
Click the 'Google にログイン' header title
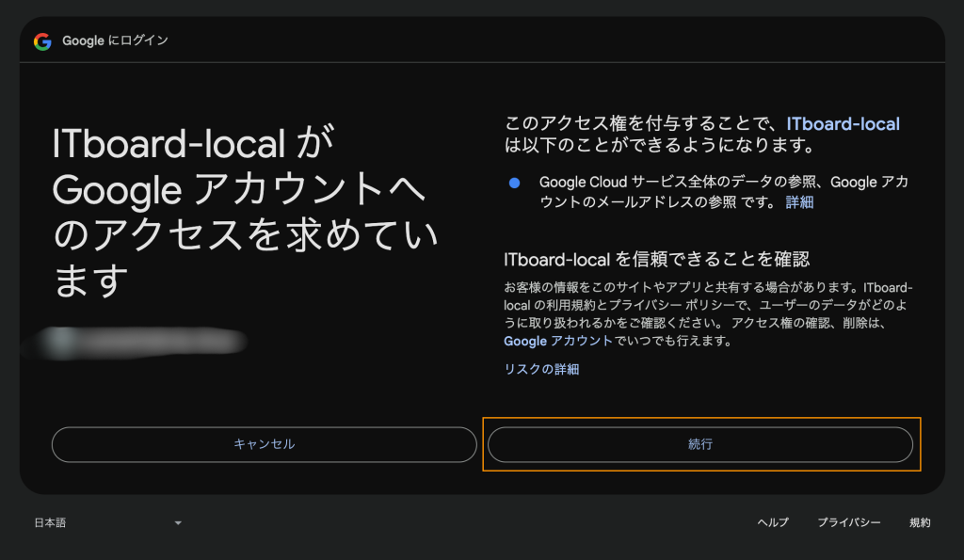click(x=115, y=41)
